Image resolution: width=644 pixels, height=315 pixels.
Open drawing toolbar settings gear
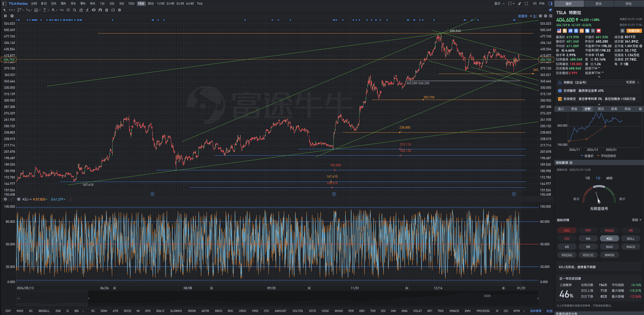pos(119,10)
